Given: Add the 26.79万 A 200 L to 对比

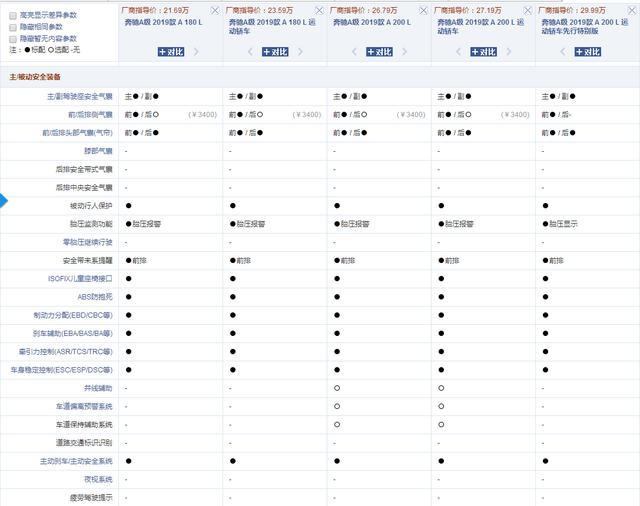Looking at the screenshot, I should click(x=379, y=52).
